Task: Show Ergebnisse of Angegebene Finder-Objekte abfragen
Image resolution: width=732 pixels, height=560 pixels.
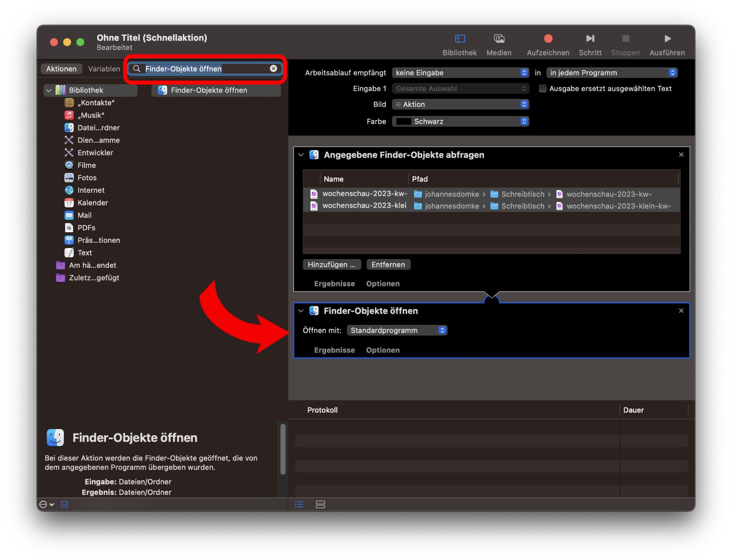Action: [x=334, y=283]
